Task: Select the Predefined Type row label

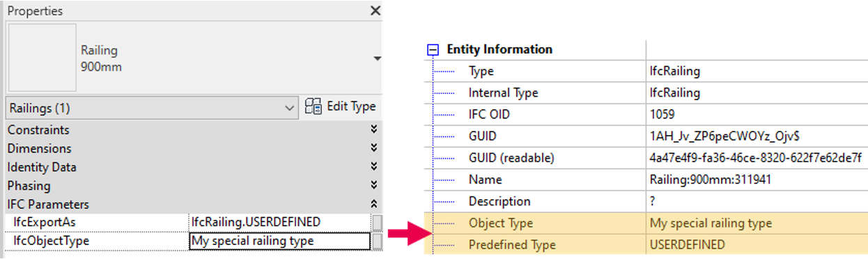Action: coord(512,244)
